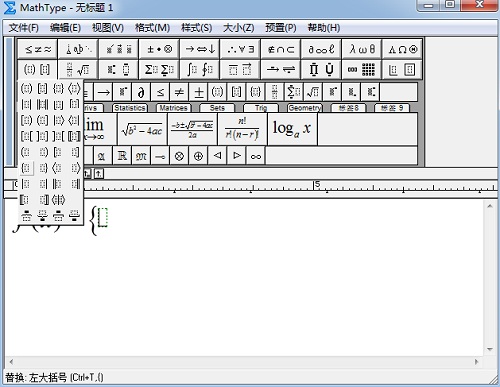Choose the left-only angle bracket template
Viewport: 500px width, 387px height.
[58, 168]
